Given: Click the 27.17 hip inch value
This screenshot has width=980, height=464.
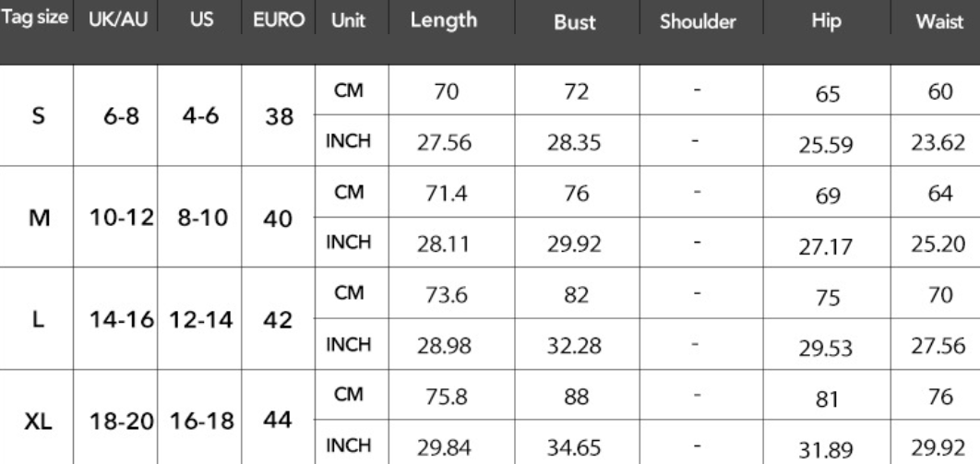Looking at the screenshot, I should (x=824, y=246).
